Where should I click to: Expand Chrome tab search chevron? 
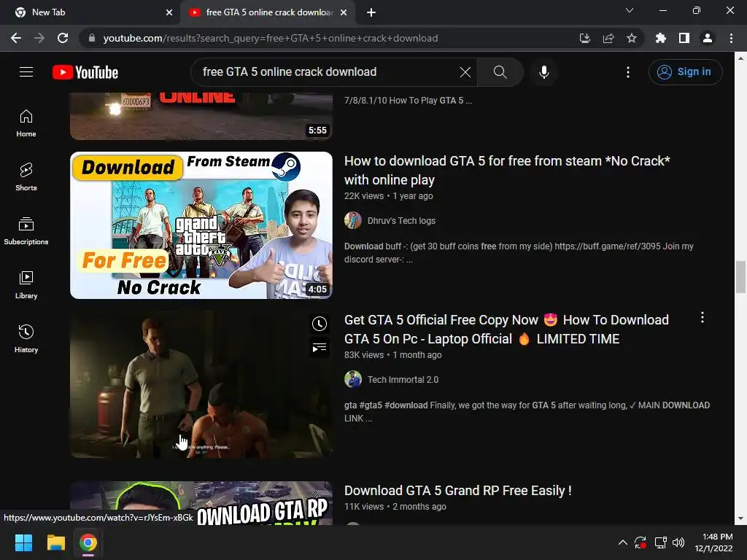click(x=630, y=10)
